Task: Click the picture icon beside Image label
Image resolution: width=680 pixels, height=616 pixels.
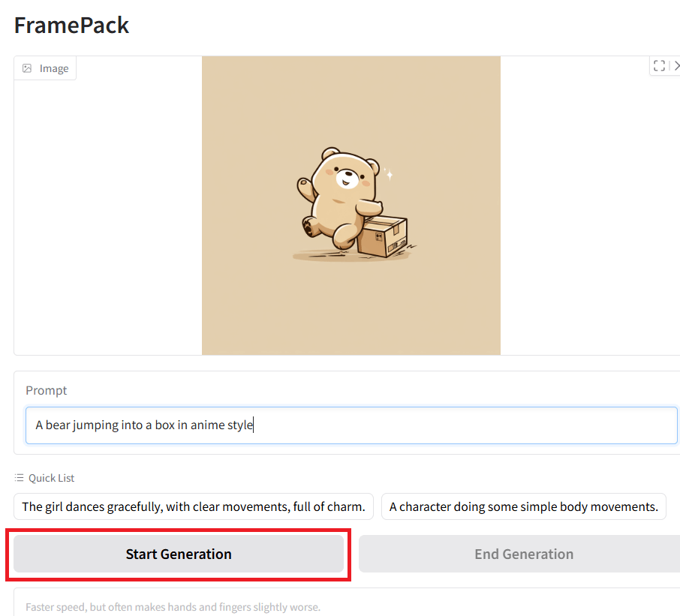Action: (x=27, y=68)
